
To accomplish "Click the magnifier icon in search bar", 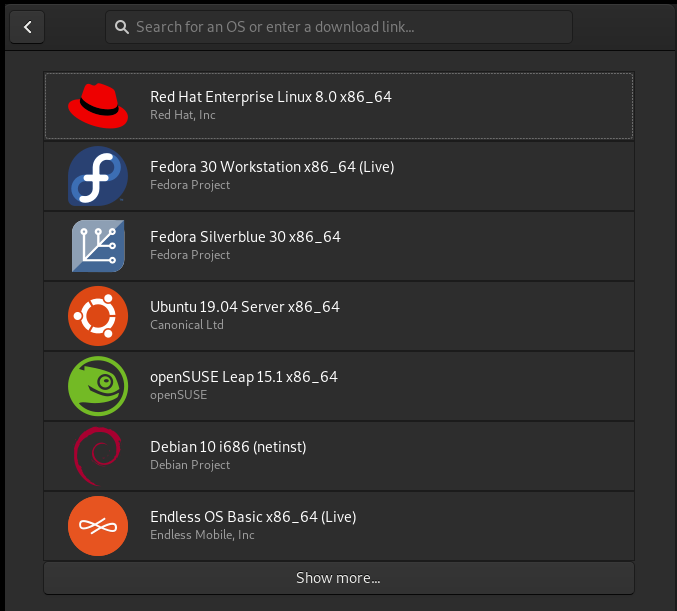I will pos(122,27).
